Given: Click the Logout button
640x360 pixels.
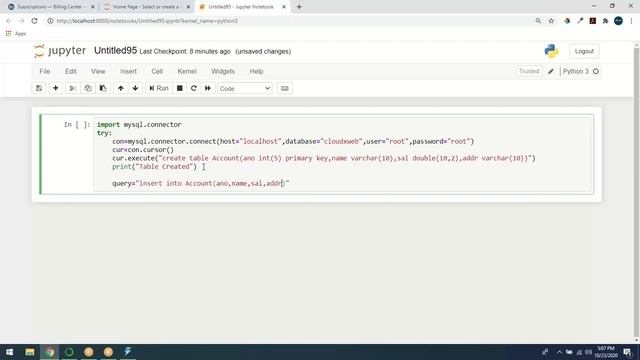Looking at the screenshot, I should tap(584, 51).
